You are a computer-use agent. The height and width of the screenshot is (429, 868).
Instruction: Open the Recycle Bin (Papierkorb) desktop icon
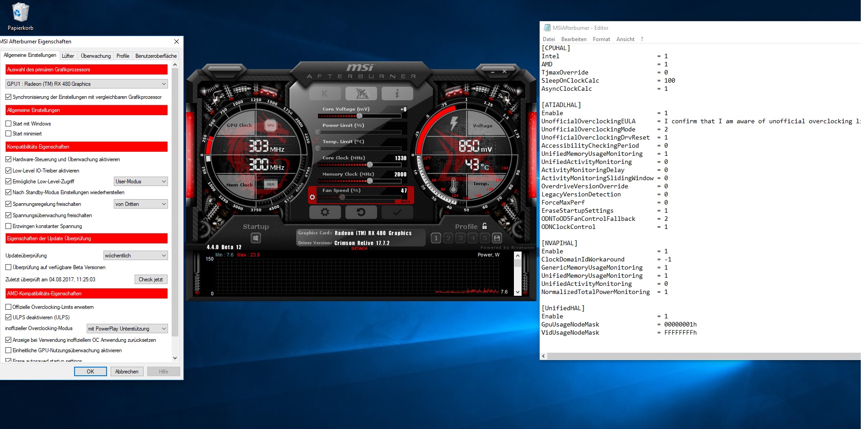(20, 17)
